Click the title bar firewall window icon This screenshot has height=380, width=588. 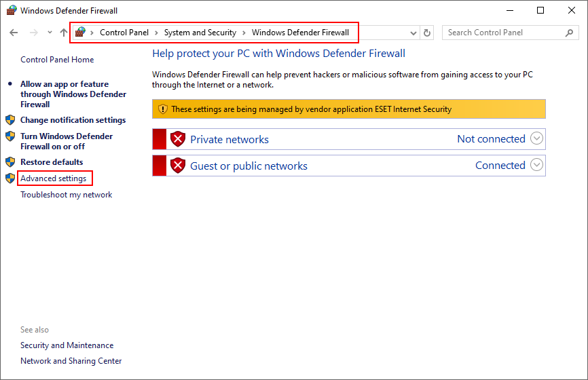12,10
